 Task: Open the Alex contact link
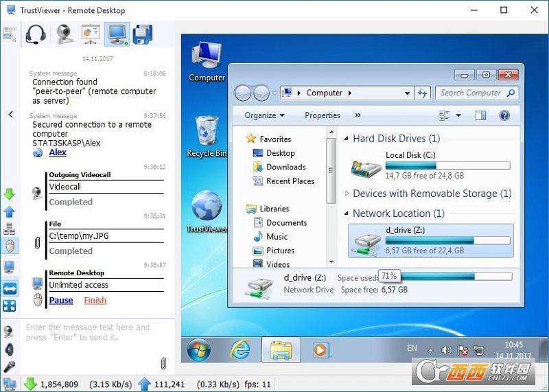[x=58, y=152]
